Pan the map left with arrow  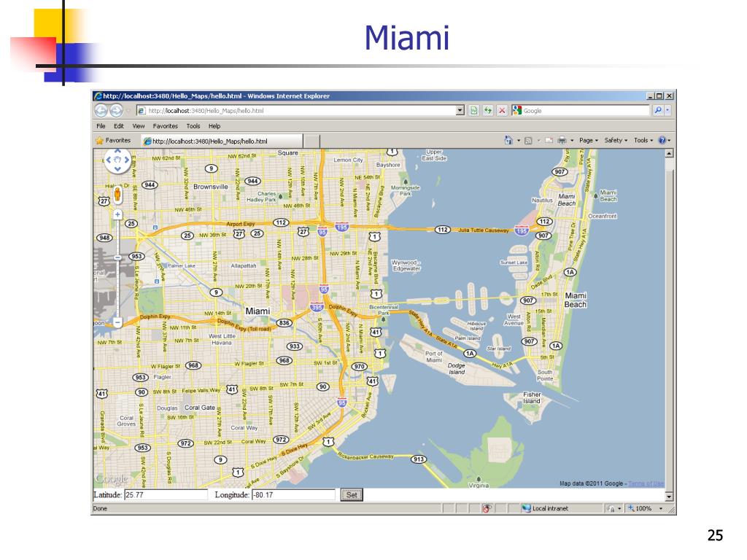[108, 160]
